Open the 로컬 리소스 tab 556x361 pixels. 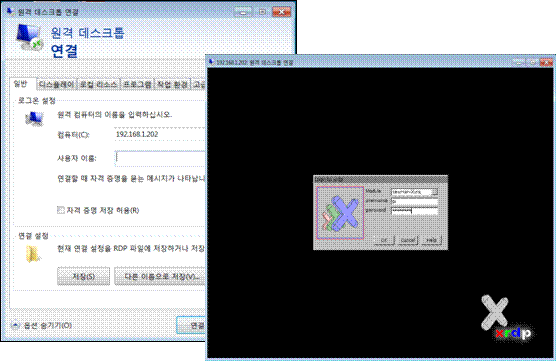pos(98,84)
